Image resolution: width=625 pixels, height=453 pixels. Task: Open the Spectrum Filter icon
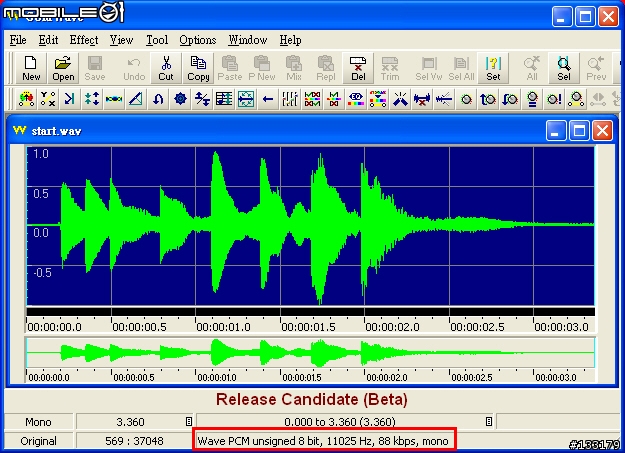378,99
